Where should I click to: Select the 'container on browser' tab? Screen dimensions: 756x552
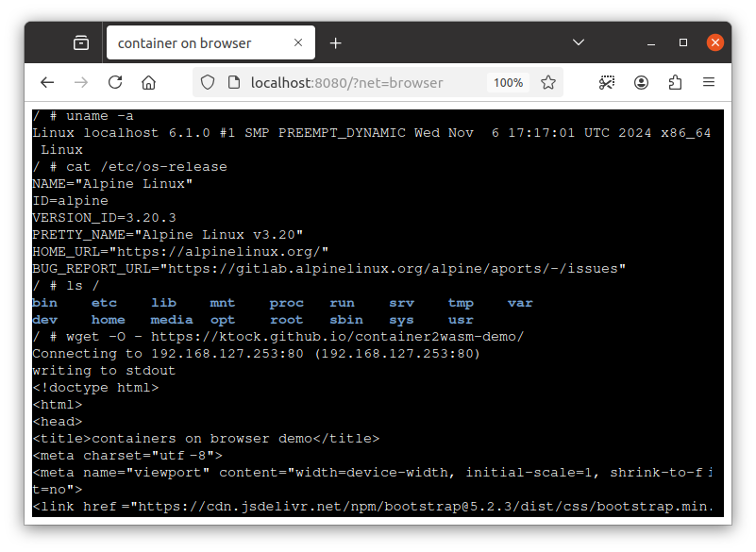click(x=210, y=42)
